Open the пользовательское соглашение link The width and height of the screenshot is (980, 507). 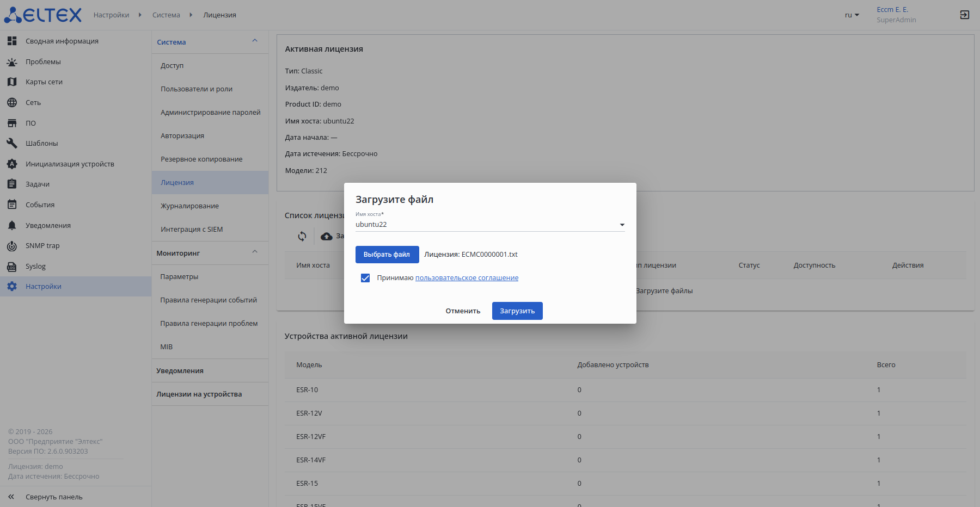tap(467, 278)
